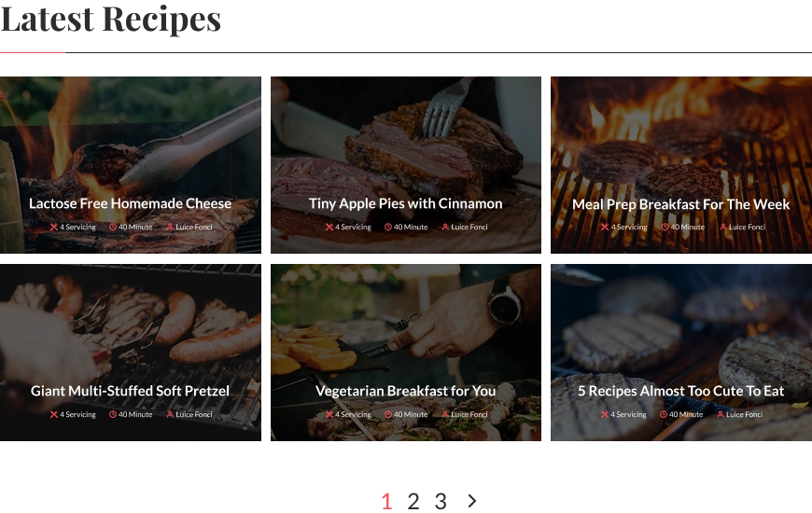Click servings icon on Meal Prep Breakfast card
Image resolution: width=812 pixels, height=513 pixels.
pos(605,227)
